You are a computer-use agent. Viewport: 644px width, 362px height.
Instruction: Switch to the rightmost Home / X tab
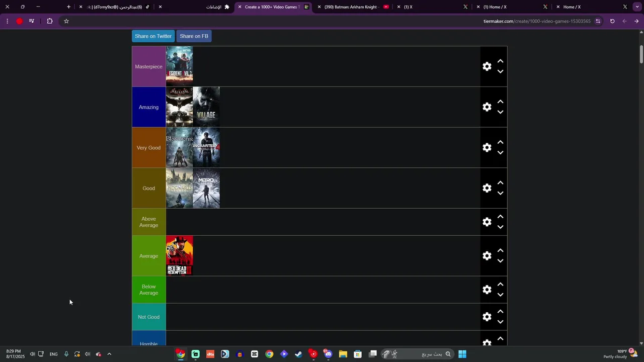591,7
